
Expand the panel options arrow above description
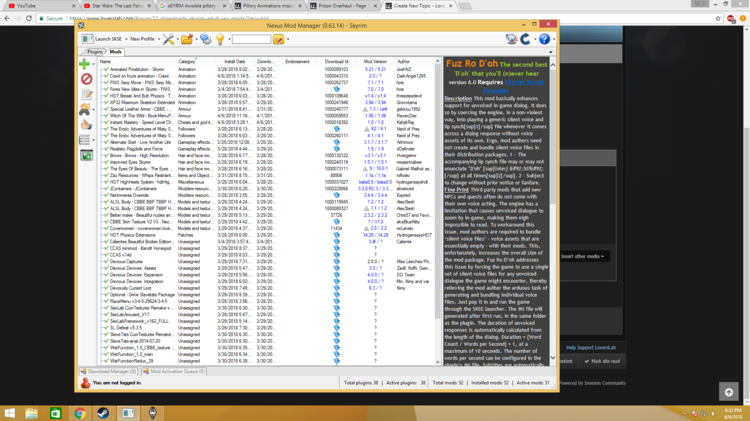tap(551, 52)
